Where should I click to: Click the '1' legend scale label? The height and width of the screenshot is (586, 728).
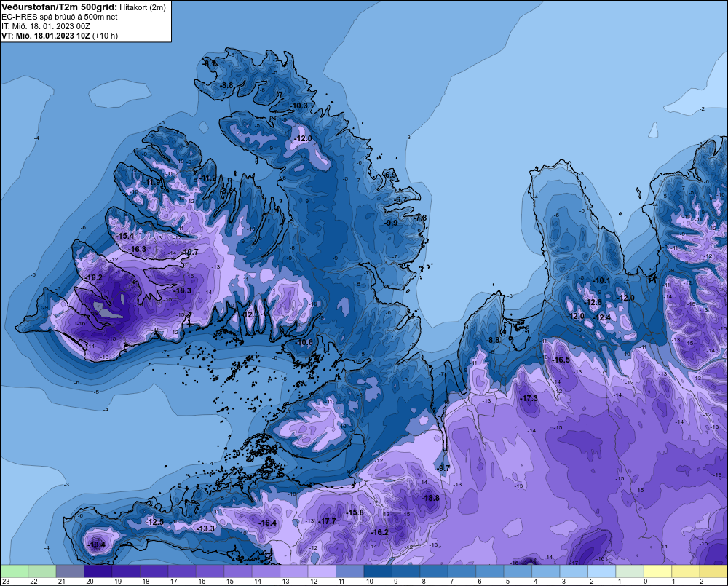click(673, 582)
